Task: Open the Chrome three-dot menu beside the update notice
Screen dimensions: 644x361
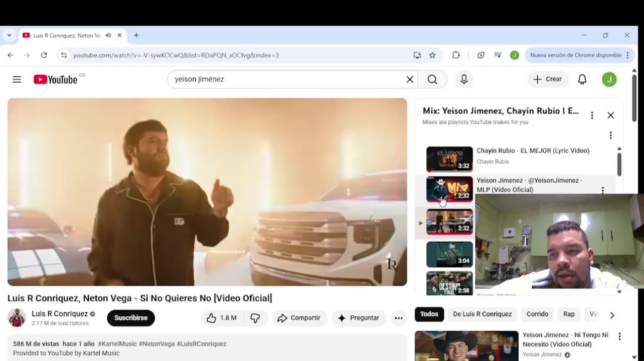Action: coord(627,55)
